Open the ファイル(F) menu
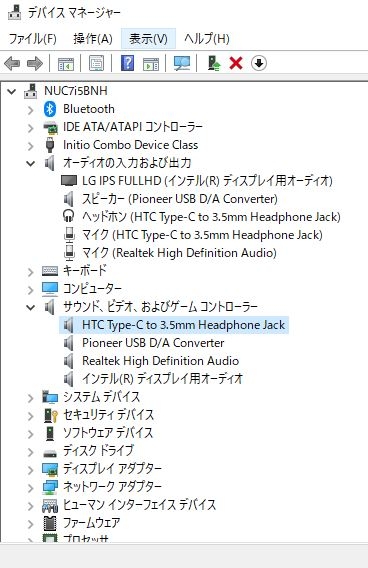 tap(32, 38)
